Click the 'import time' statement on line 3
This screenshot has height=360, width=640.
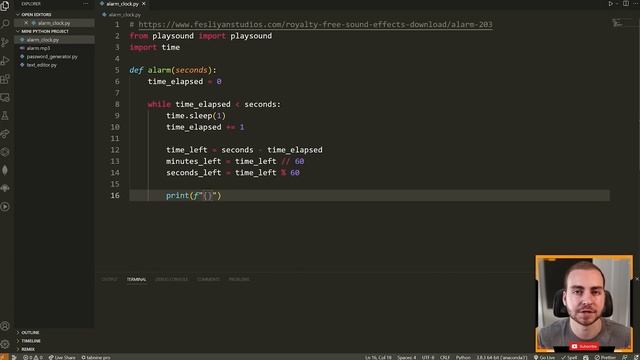[x=155, y=47]
